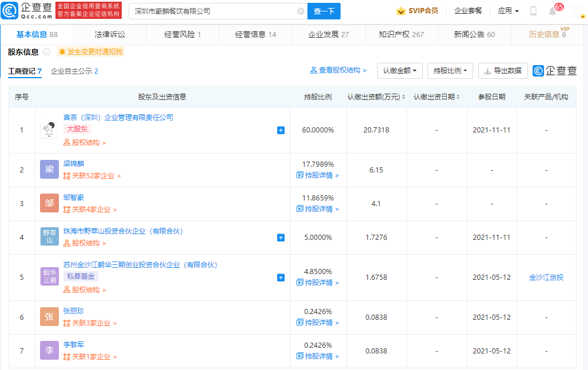The image size is (588, 370).
Task: Clear the search box with the X icon
Action: [x=301, y=11]
